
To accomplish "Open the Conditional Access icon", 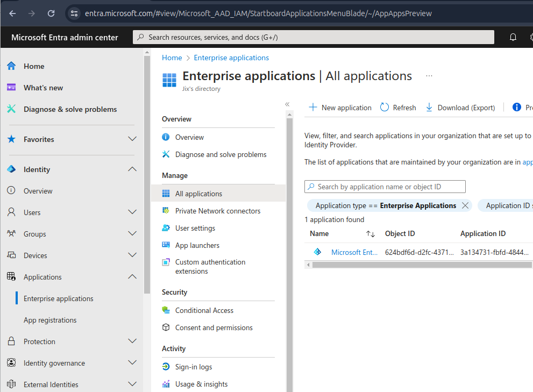I will [x=166, y=310].
